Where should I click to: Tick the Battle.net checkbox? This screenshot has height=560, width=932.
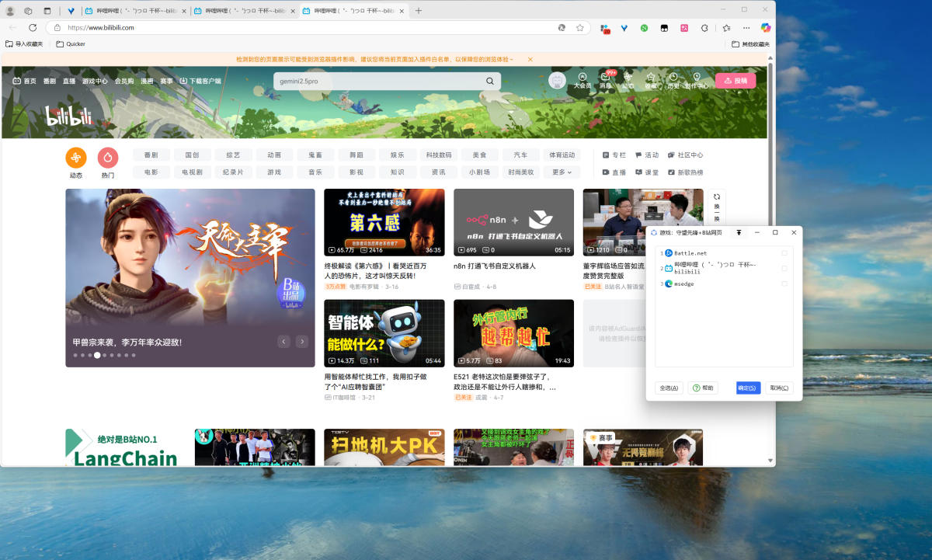point(784,253)
